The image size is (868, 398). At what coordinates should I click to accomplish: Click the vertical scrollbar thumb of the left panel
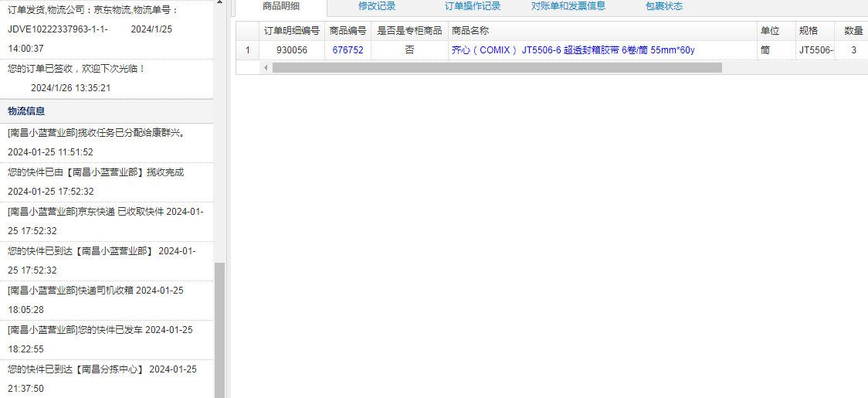coord(220,330)
